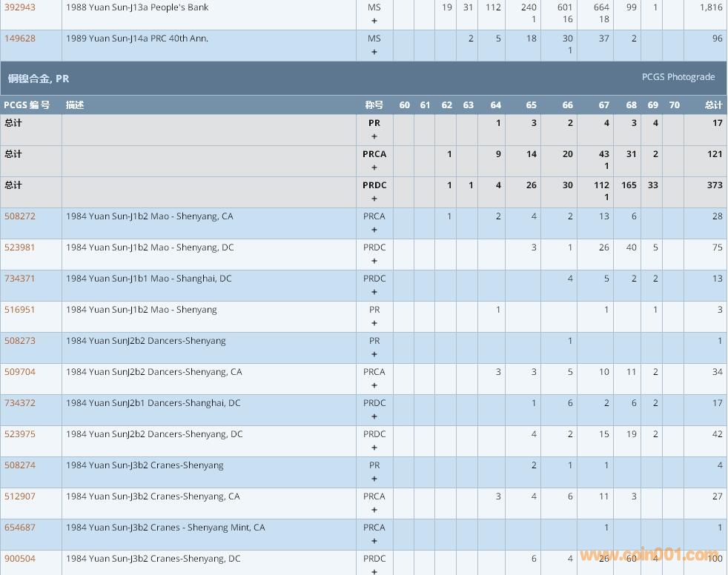This screenshot has width=728, height=575.
Task: Open PCGS number 392943
Action: click(20, 7)
